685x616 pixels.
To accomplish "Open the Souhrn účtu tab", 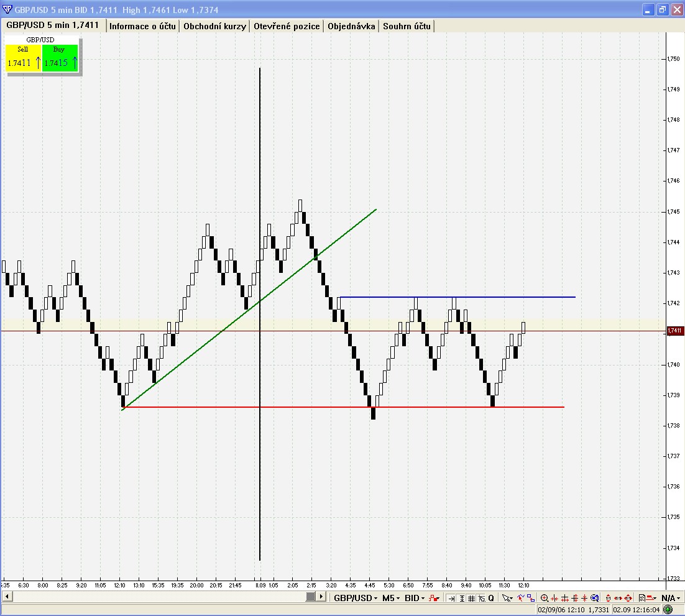I will pos(407,26).
